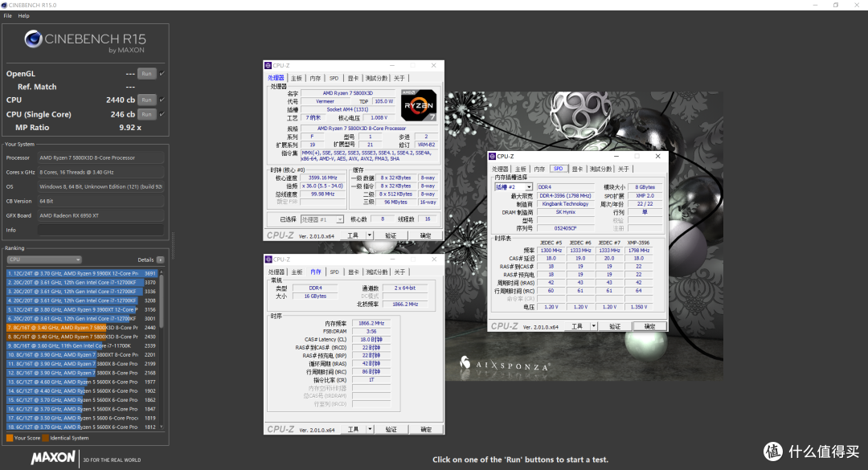Click the 3599.16 MHz core speed value
The image size is (868, 470).
pyautogui.click(x=323, y=178)
